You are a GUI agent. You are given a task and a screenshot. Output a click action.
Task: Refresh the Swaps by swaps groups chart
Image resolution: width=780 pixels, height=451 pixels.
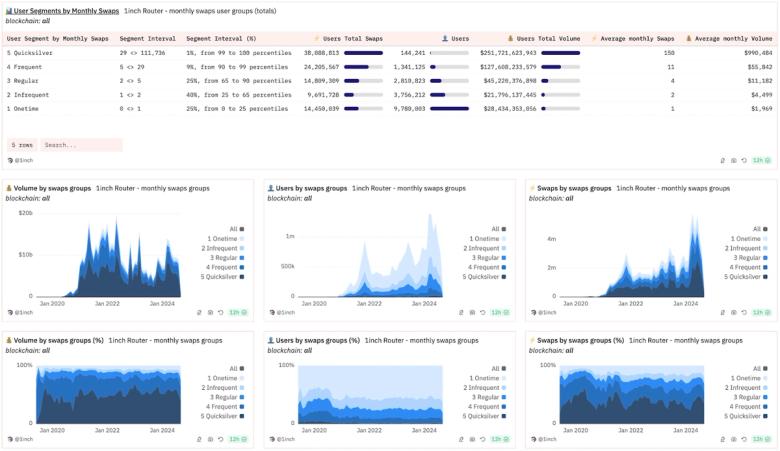744,312
